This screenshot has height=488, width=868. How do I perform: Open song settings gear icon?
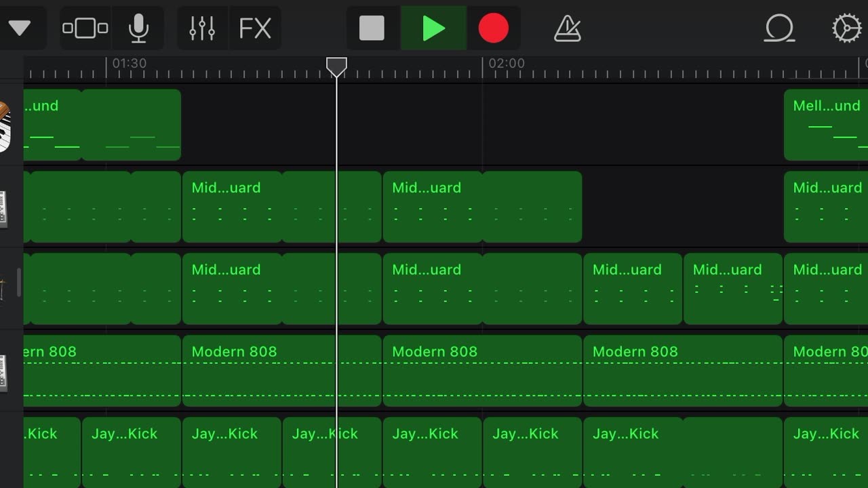coord(846,28)
